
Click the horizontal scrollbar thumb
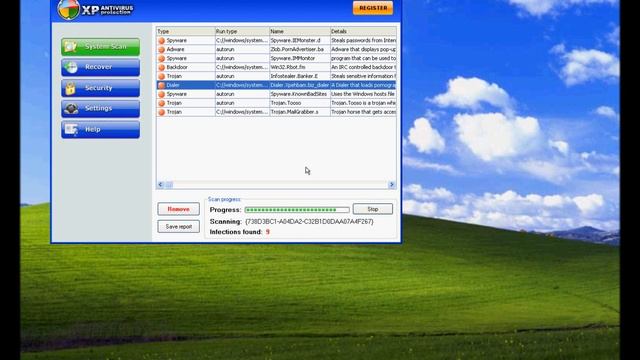[169, 185]
